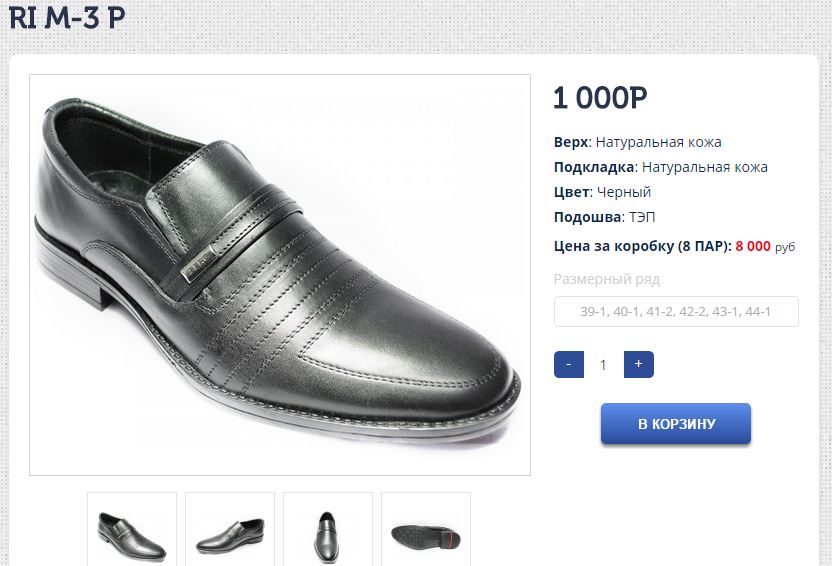
Task: Open the shoe sole thumbnail
Action: pos(426,528)
